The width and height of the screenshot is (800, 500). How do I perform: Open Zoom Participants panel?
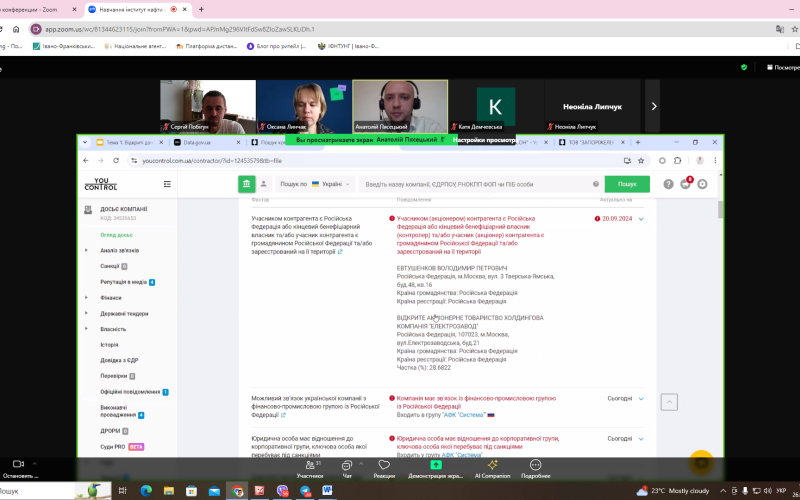coord(310,468)
